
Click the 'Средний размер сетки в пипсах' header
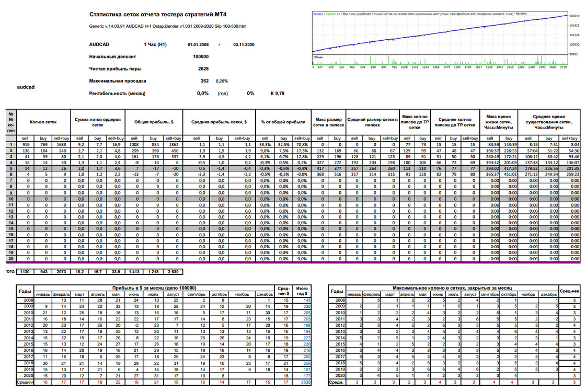(x=373, y=122)
